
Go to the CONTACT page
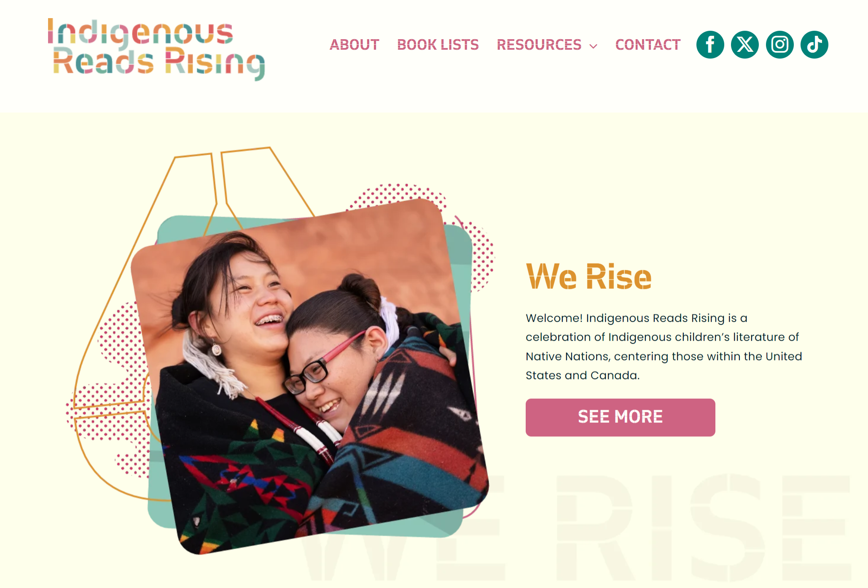(648, 45)
